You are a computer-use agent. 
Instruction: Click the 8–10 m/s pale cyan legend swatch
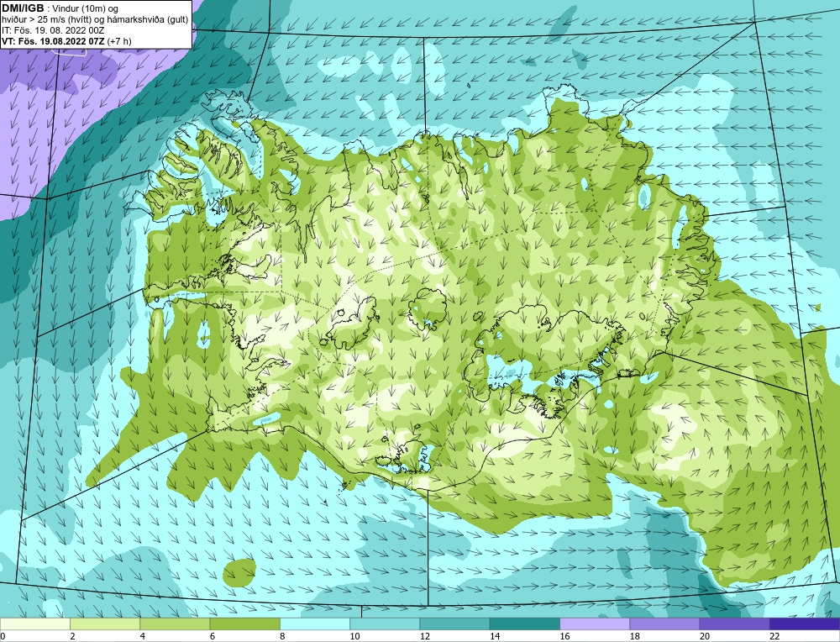(315, 624)
